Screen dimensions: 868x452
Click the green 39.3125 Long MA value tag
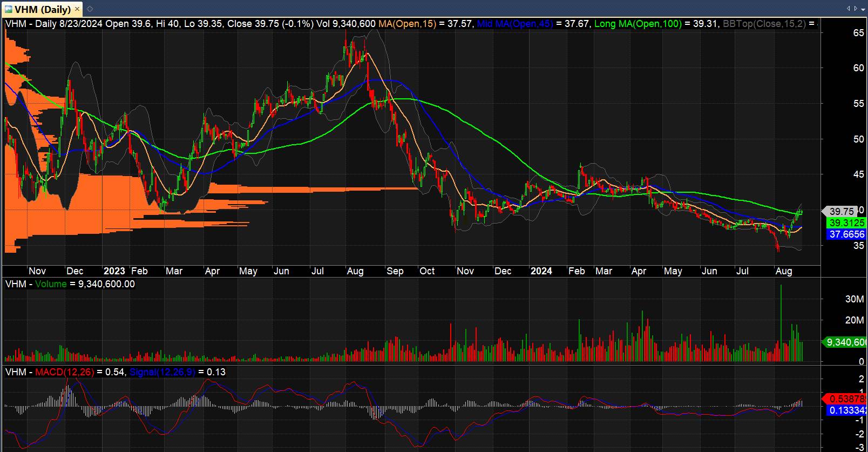[x=846, y=223]
